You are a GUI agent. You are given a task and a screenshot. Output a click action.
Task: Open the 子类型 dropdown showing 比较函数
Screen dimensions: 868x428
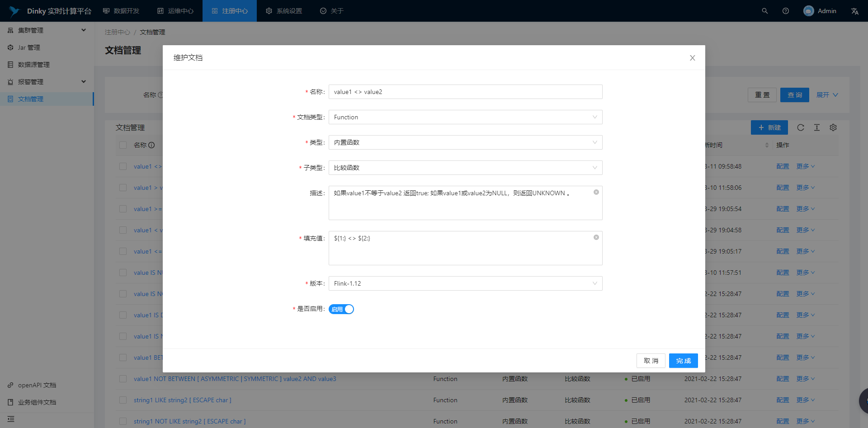click(465, 168)
